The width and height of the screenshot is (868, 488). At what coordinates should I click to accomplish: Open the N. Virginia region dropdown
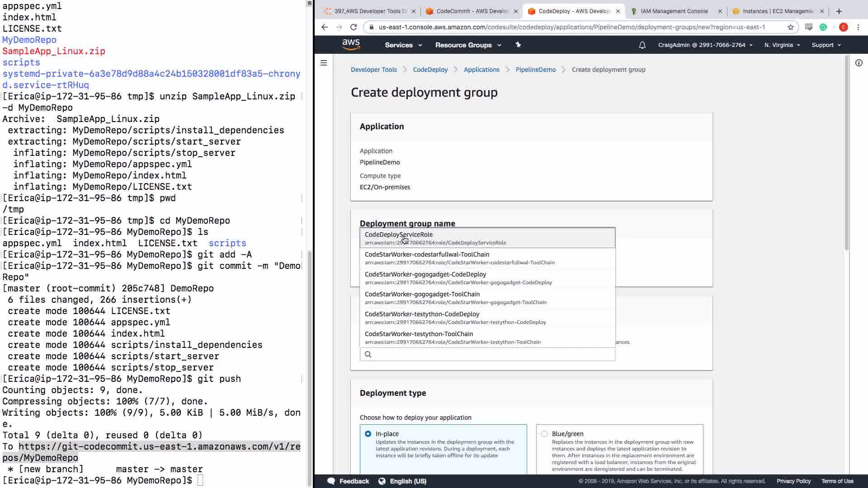tap(782, 45)
